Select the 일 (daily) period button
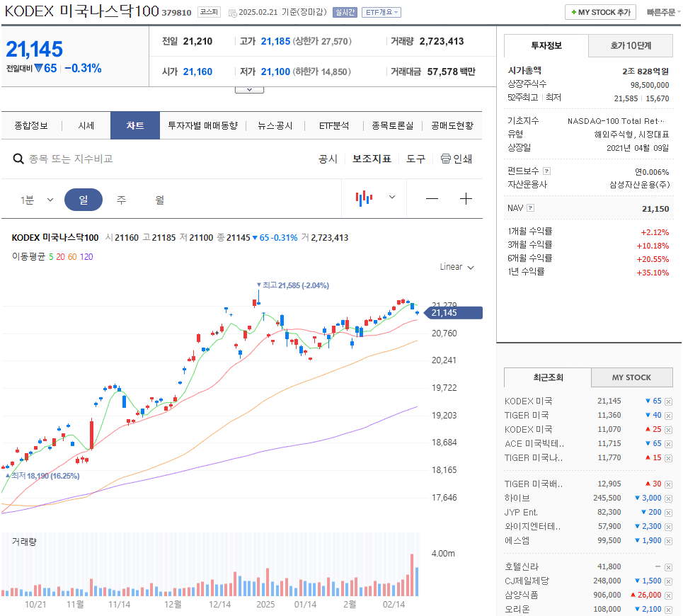This screenshot has height=616, width=683. 84,199
